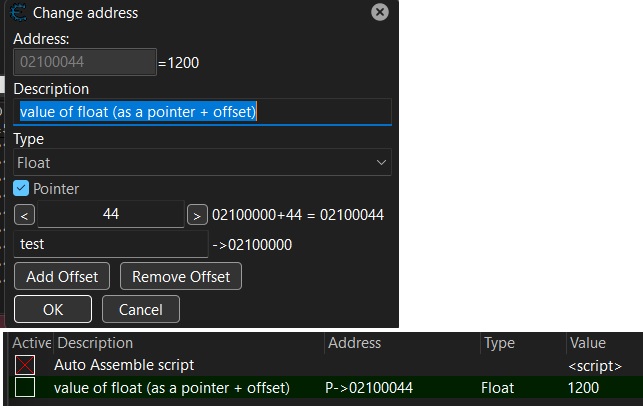Activate the value of float entry checkbox
The width and height of the screenshot is (643, 409).
tap(24, 387)
